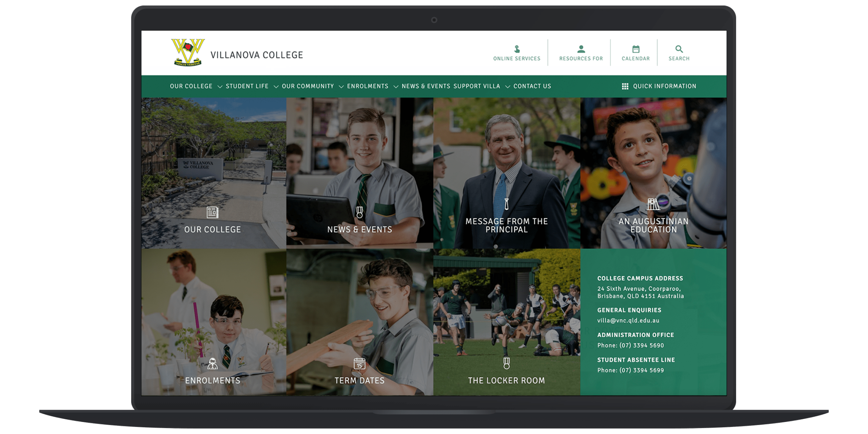Click newspaper icon above Our College
This screenshot has height=434, width=868.
click(212, 212)
